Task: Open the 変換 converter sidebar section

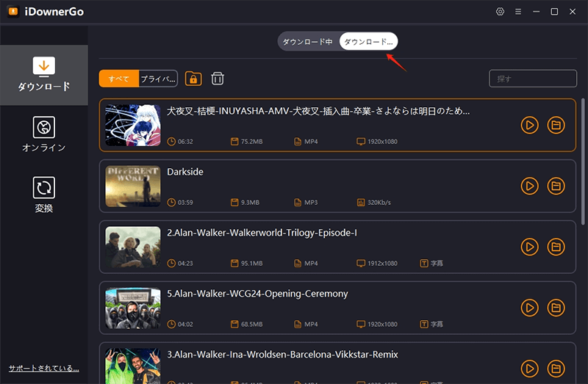Action: pyautogui.click(x=44, y=195)
